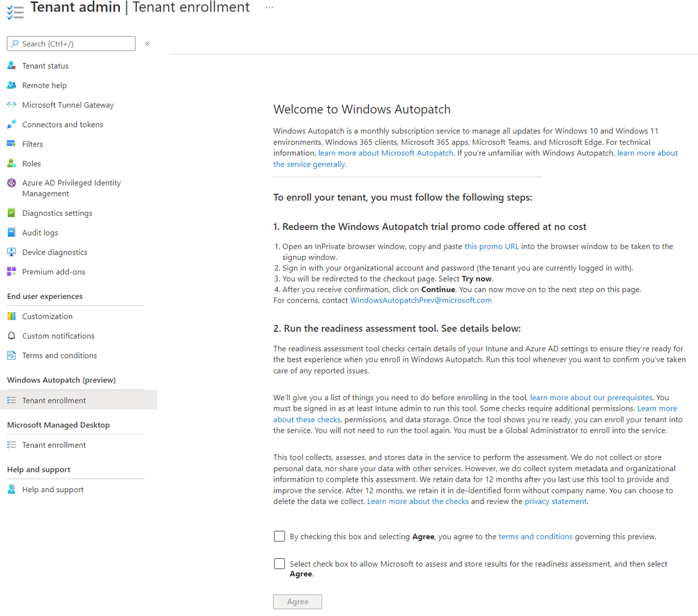This screenshot has width=698, height=616.
Task: Click the End user experiences section header
Action: [x=45, y=296]
